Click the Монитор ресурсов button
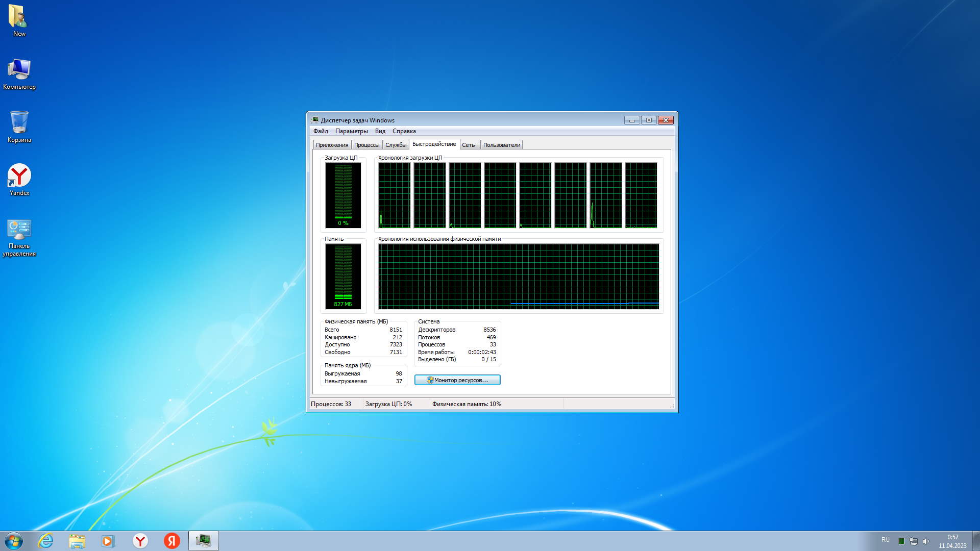Image resolution: width=980 pixels, height=551 pixels. coord(457,380)
